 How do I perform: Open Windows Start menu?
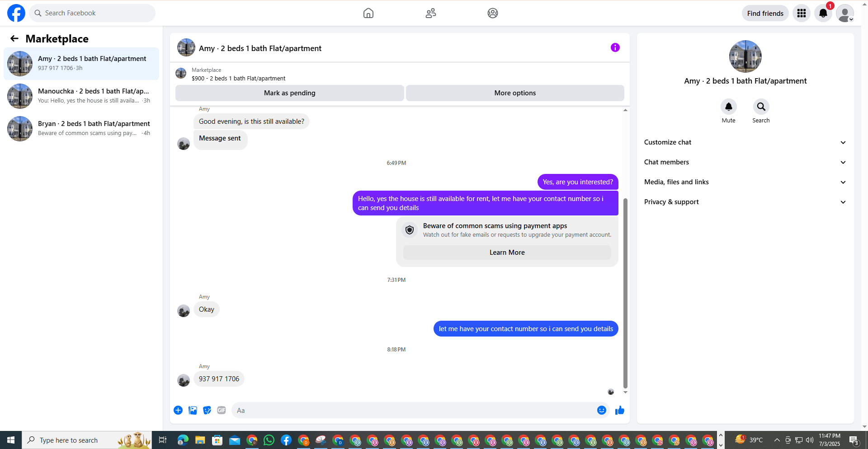pyautogui.click(x=11, y=440)
